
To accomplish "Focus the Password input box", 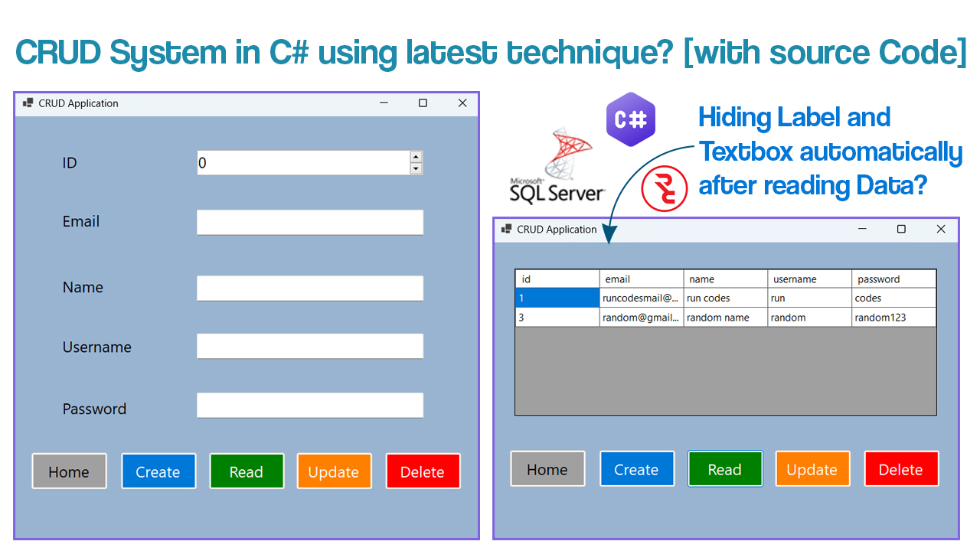I will [309, 405].
